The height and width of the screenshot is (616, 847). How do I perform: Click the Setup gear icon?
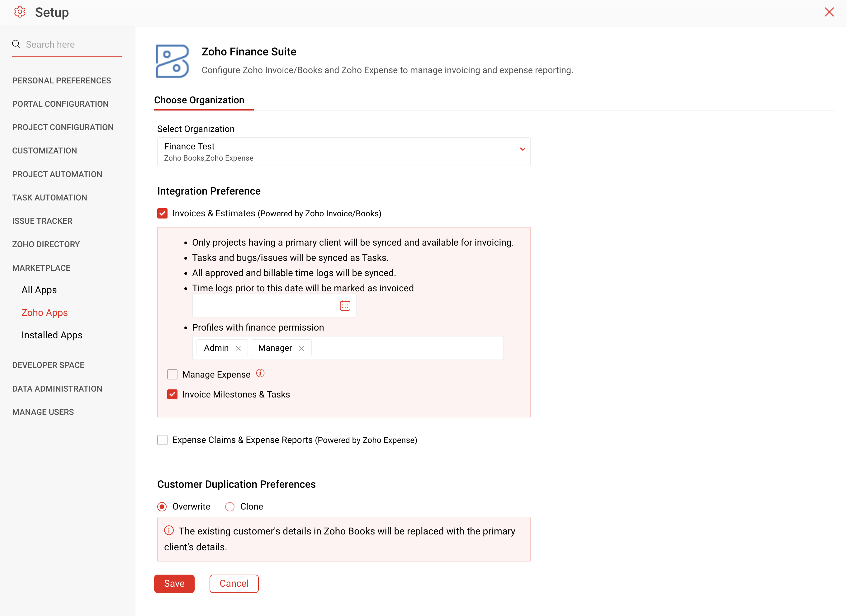(20, 12)
